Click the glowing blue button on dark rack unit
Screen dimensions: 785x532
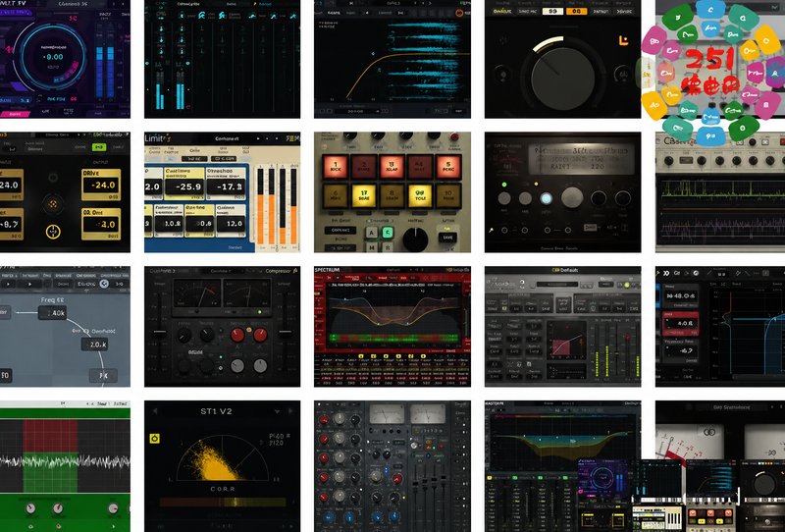point(547,198)
